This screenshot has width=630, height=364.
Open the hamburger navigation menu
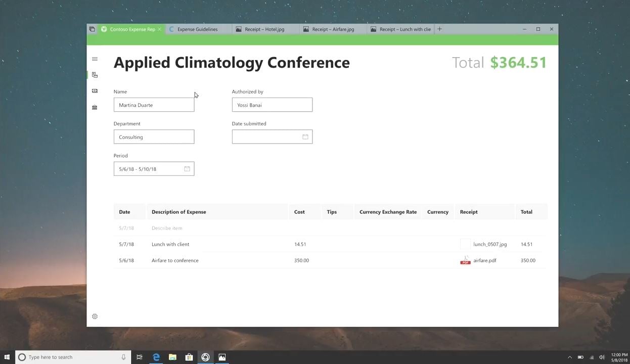click(x=95, y=59)
